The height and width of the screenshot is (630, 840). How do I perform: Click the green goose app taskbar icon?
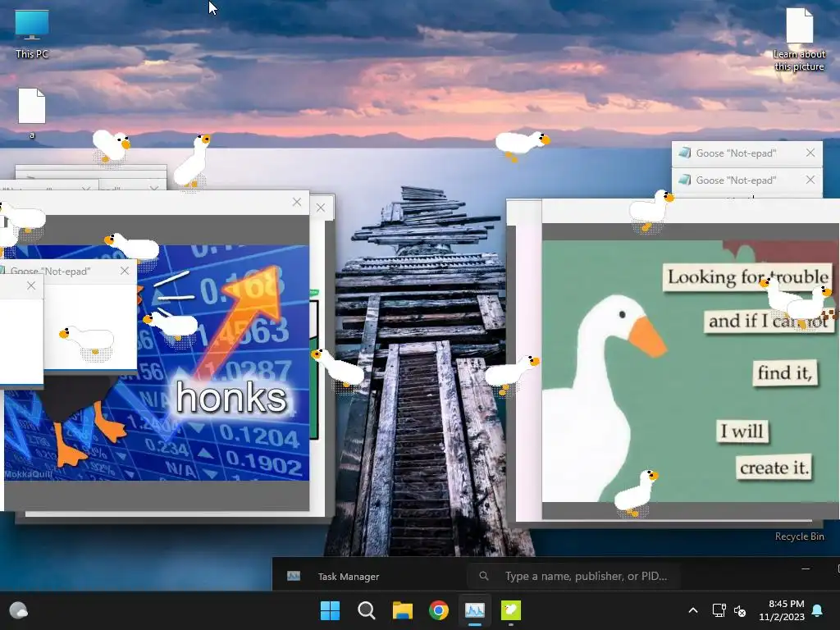(510, 610)
